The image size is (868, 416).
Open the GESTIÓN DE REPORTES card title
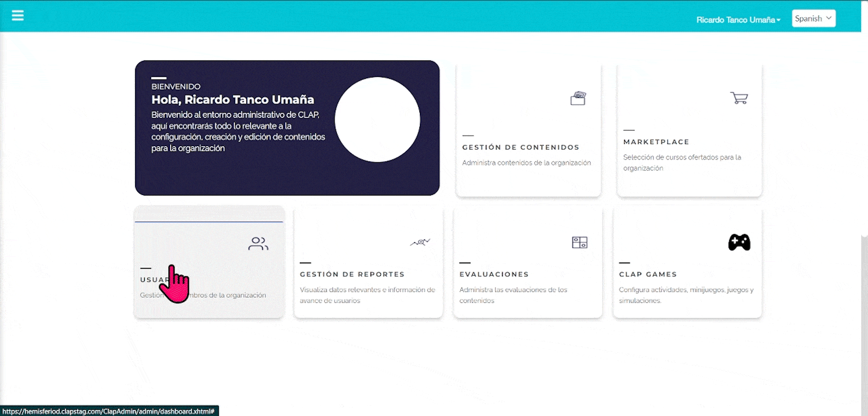[x=352, y=274]
